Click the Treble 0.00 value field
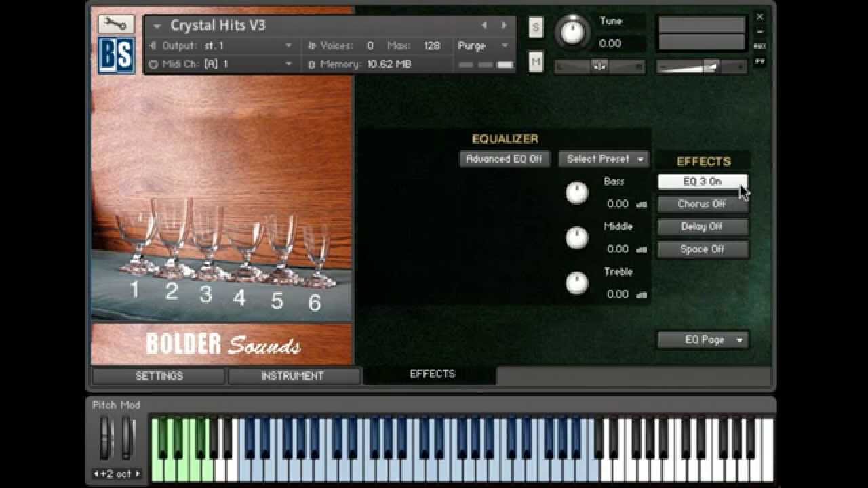This screenshot has height=488, width=868. tap(618, 295)
